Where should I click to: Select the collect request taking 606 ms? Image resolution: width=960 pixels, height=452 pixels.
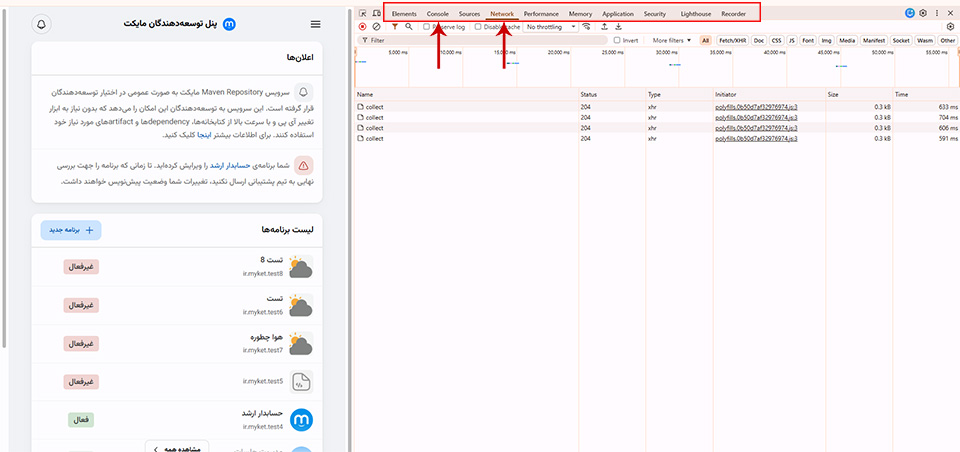point(657,128)
